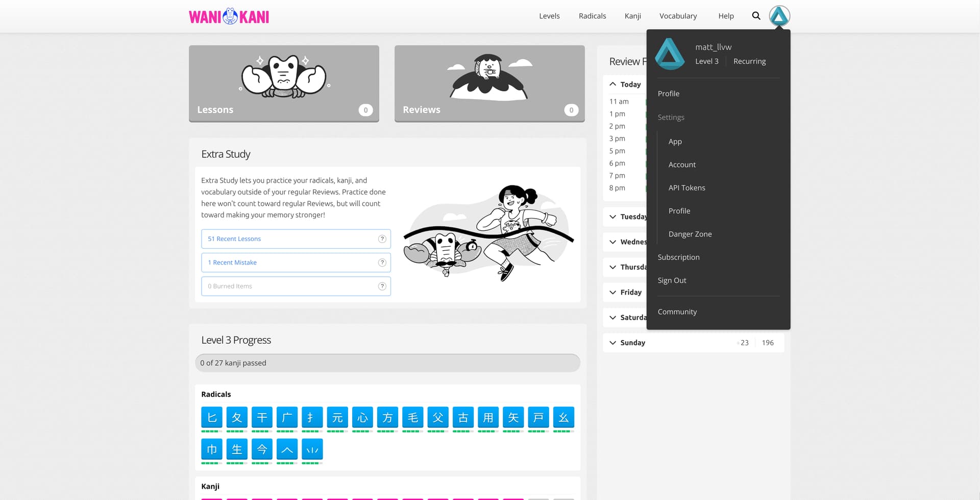Open the 心 radical tile
This screenshot has height=500, width=980.
point(362,417)
